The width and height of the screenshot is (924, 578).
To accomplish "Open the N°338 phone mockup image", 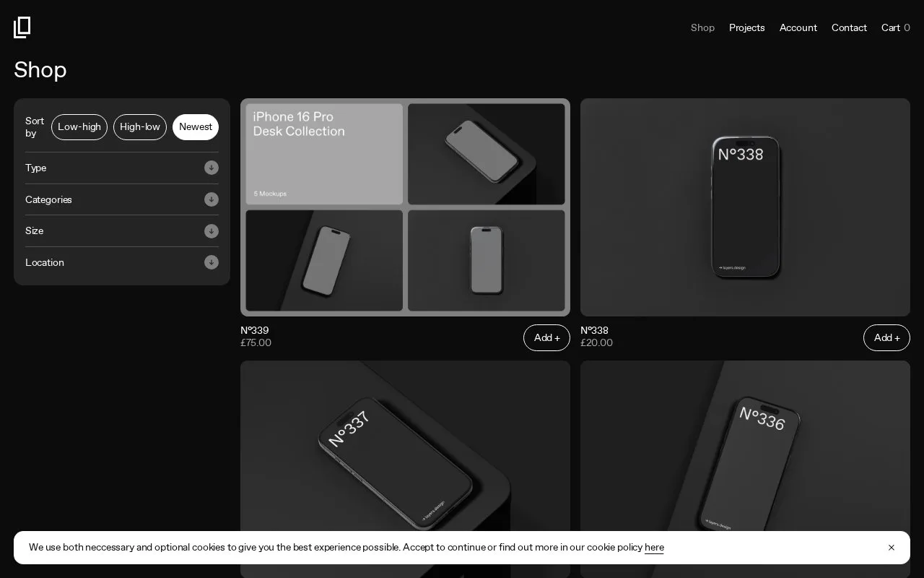I will click(x=745, y=207).
